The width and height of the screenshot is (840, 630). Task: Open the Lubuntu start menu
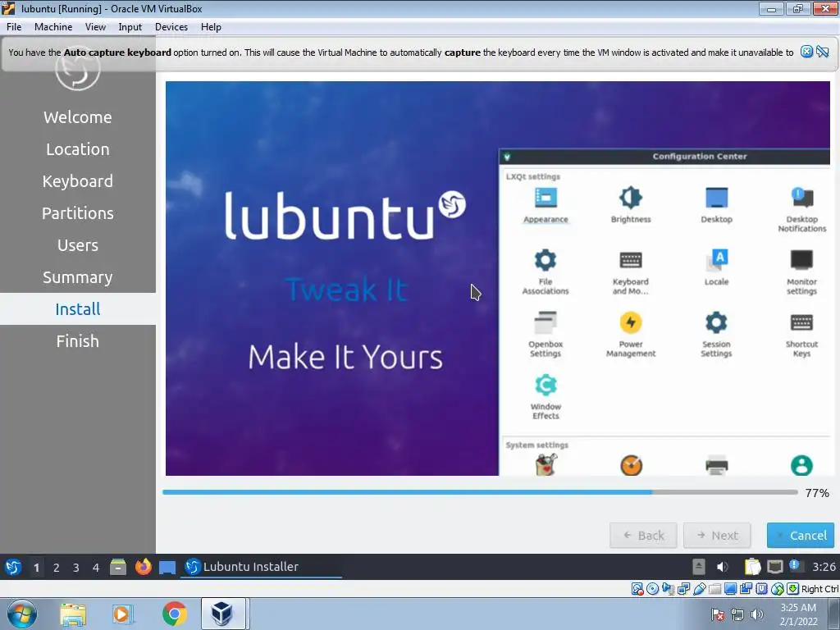pyautogui.click(x=13, y=567)
